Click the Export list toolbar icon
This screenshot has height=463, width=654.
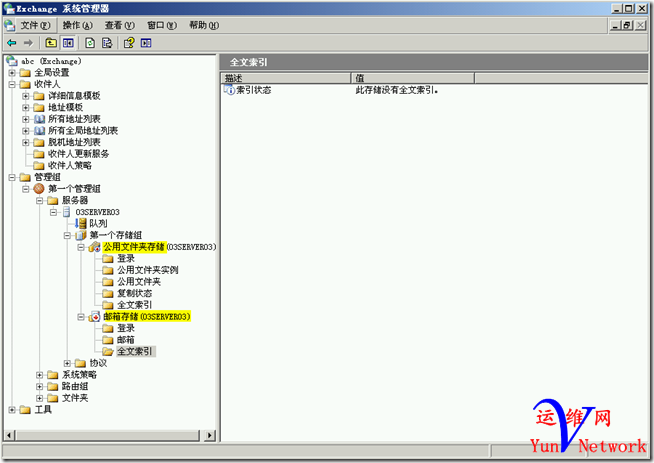(x=107, y=43)
